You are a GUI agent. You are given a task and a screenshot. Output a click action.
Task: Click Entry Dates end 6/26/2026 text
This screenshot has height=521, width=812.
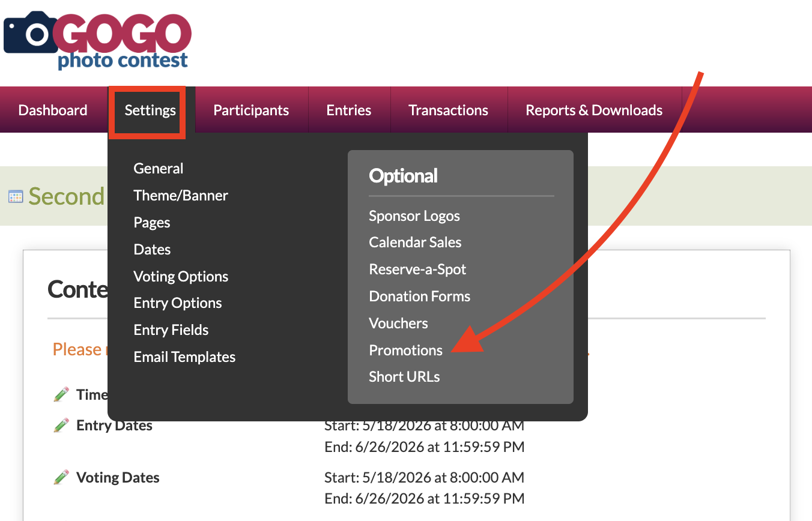click(424, 447)
